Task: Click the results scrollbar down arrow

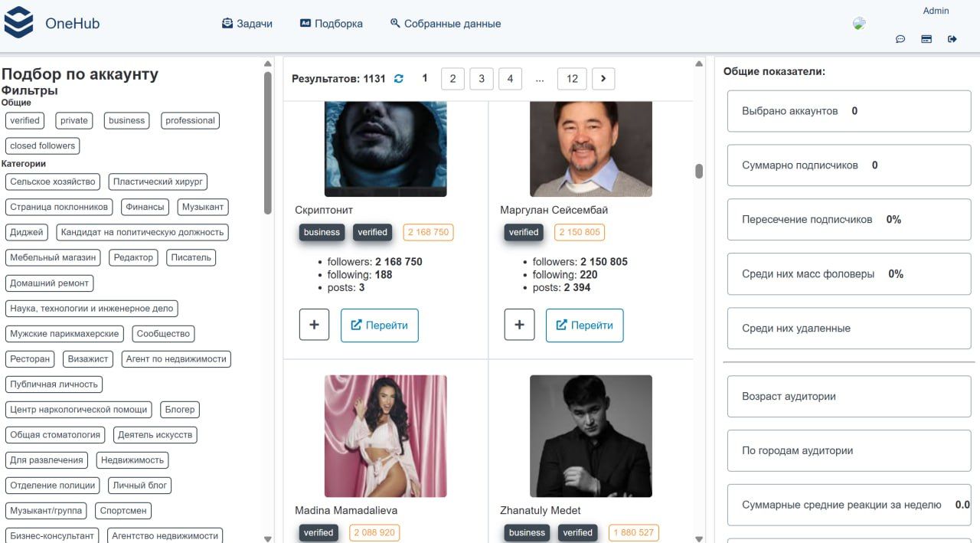Action: point(699,538)
